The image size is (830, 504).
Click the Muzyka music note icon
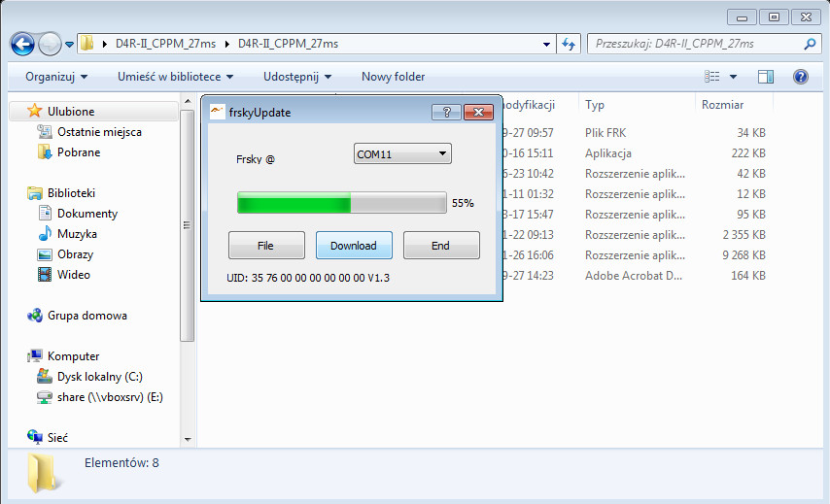coord(45,234)
